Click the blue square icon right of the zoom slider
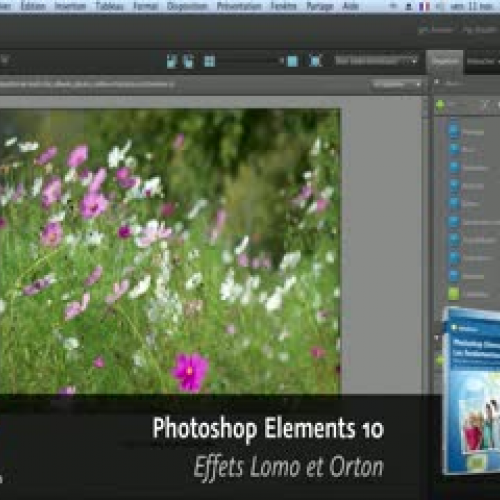 (x=292, y=61)
